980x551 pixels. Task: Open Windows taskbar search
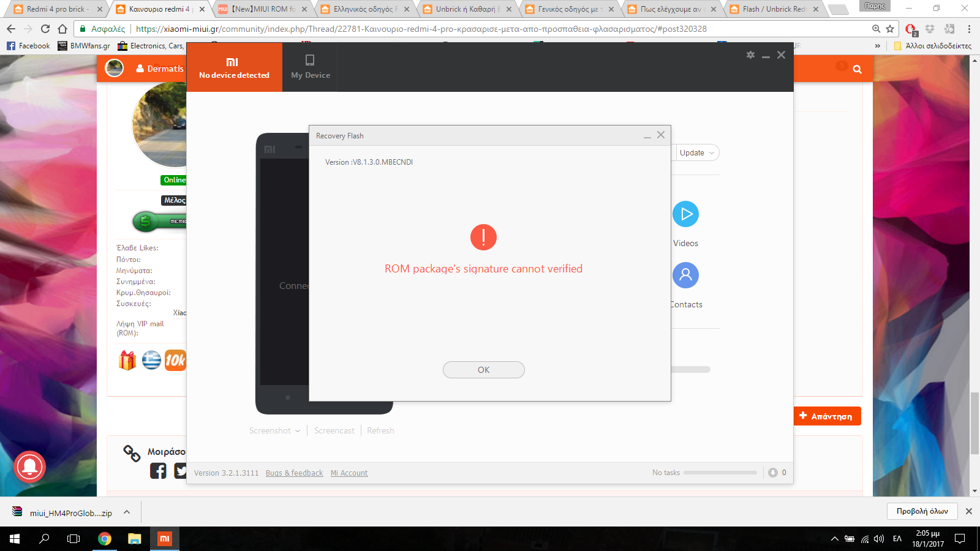tap(44, 539)
